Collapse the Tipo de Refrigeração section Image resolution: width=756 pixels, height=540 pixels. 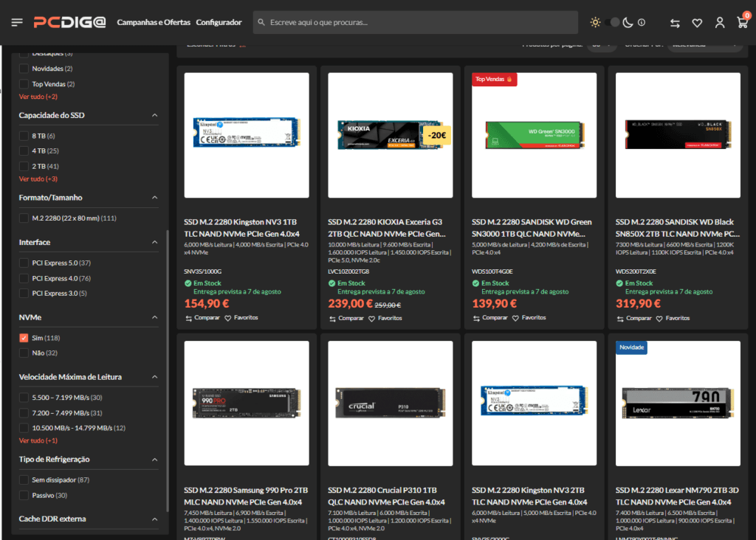pyautogui.click(x=154, y=460)
